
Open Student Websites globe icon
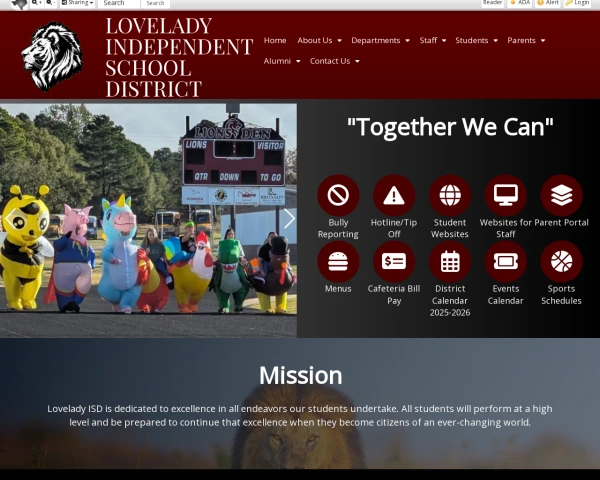point(450,195)
